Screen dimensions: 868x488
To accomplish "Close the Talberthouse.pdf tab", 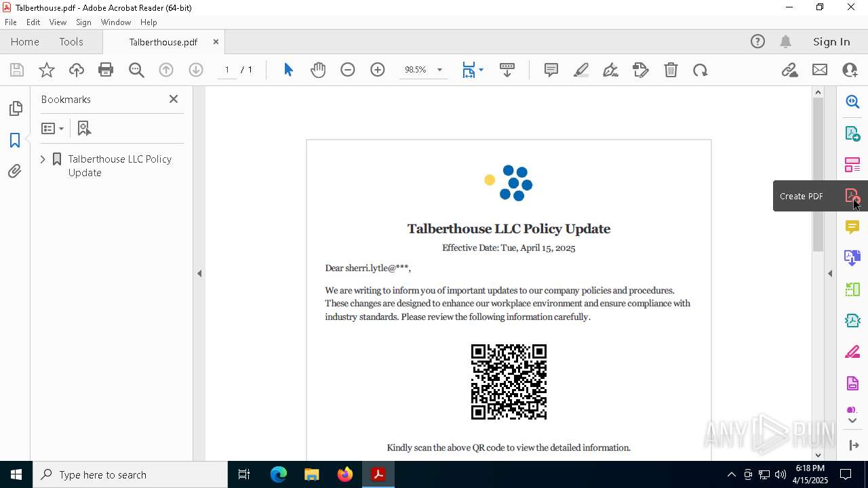I will coord(216,42).
